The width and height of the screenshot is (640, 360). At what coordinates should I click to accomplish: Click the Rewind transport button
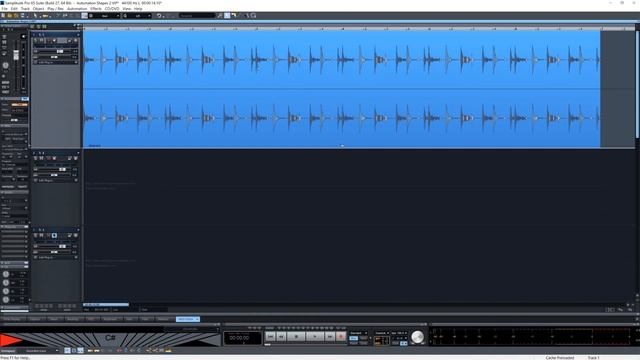281,337
